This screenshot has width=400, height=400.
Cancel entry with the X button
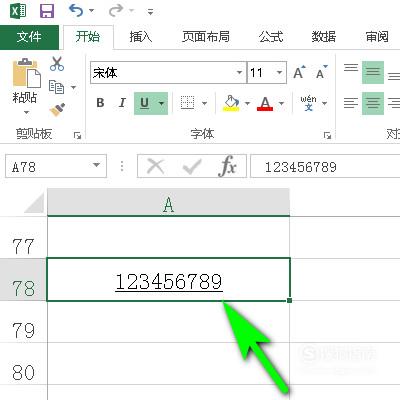[156, 166]
